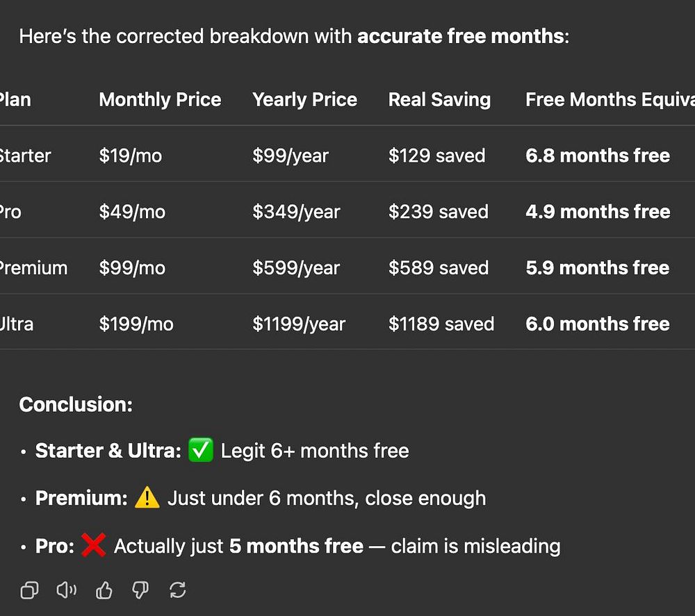Click the 6.0 months free cell

pyautogui.click(x=598, y=324)
